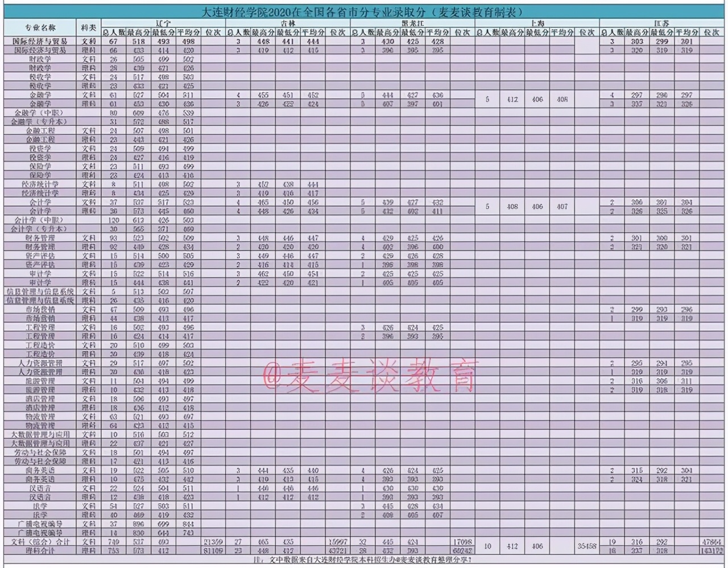
Task: Click the table title starting with 大连财经学院2020
Action: pos(363,12)
